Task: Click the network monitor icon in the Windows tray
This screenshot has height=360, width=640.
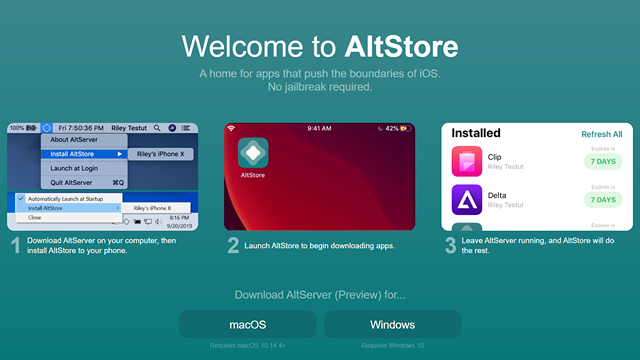Action: [x=148, y=222]
